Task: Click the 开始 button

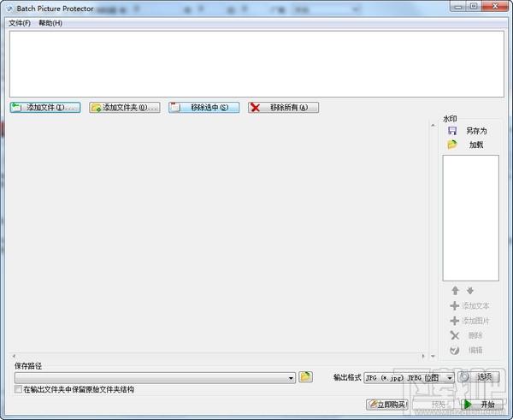Action: (x=482, y=405)
